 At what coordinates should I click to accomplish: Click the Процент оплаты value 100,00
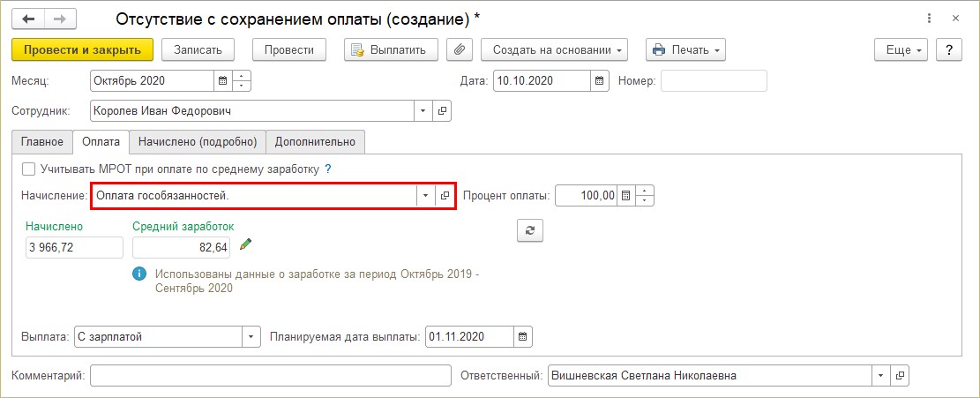[587, 196]
